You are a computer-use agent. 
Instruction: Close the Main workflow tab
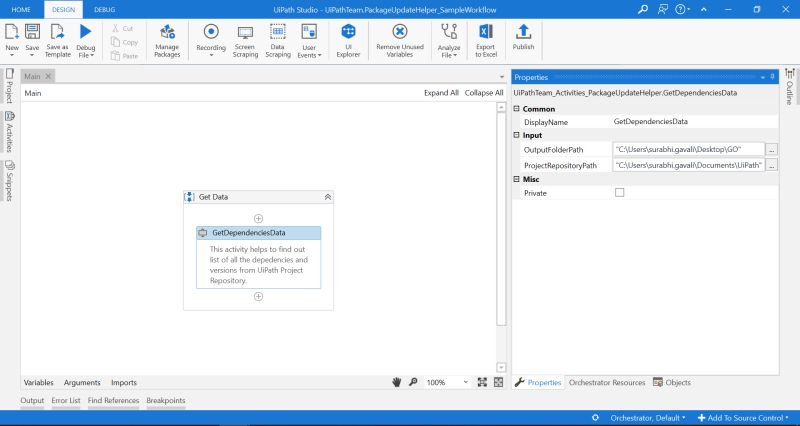click(48, 77)
